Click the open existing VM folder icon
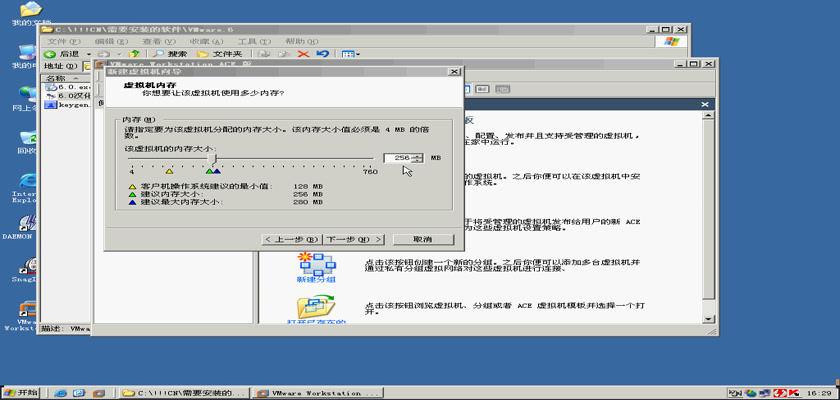 coord(316,307)
